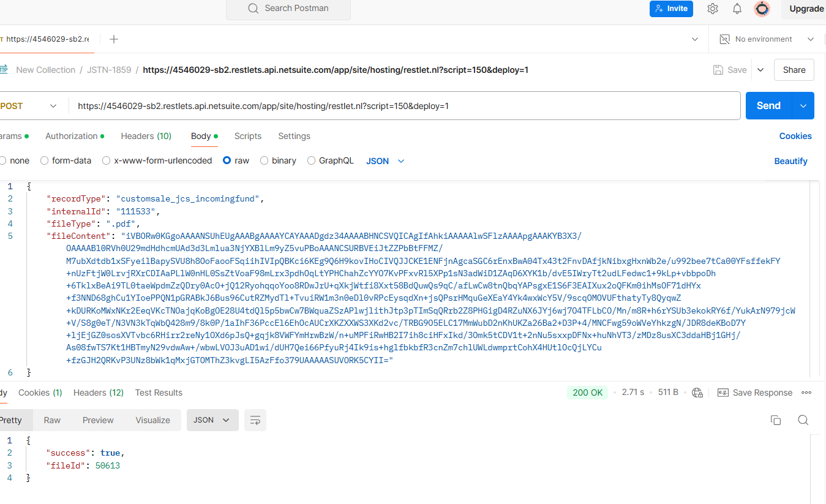Open more response options ellipsis
This screenshot has width=826, height=504.
(806, 393)
